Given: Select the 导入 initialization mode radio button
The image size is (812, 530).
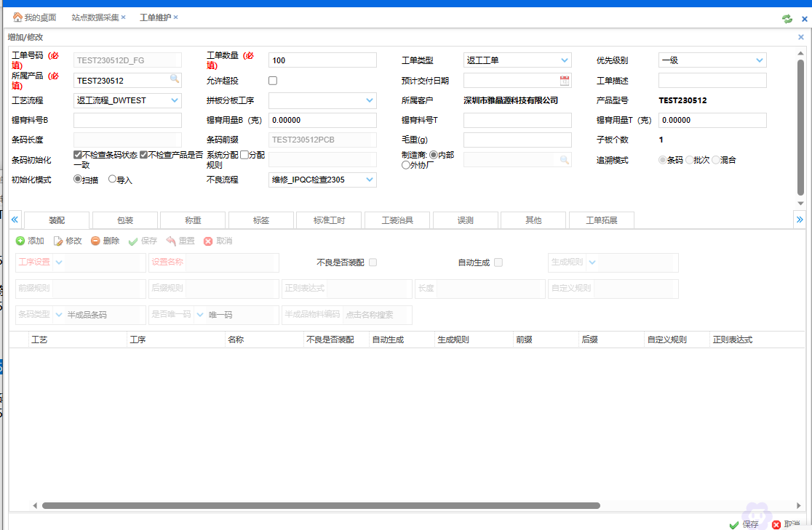Looking at the screenshot, I should (x=112, y=180).
